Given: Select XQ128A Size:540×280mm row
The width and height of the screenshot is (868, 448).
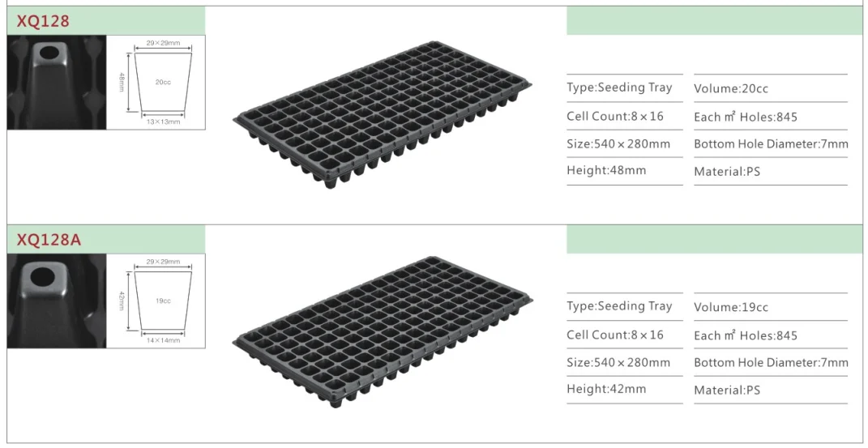Looking at the screenshot, I should click(x=624, y=362).
